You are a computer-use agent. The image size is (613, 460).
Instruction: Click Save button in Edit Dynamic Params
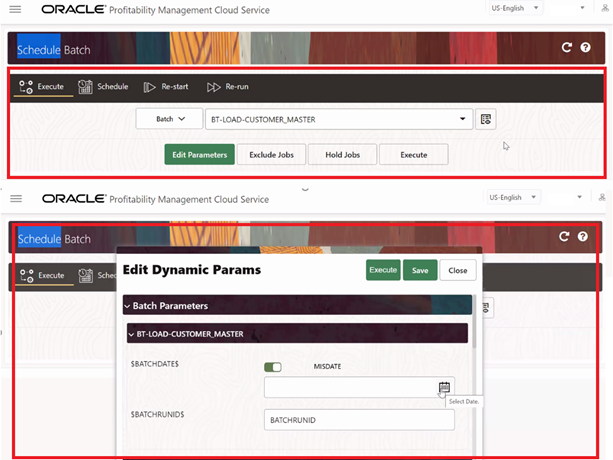(x=420, y=270)
